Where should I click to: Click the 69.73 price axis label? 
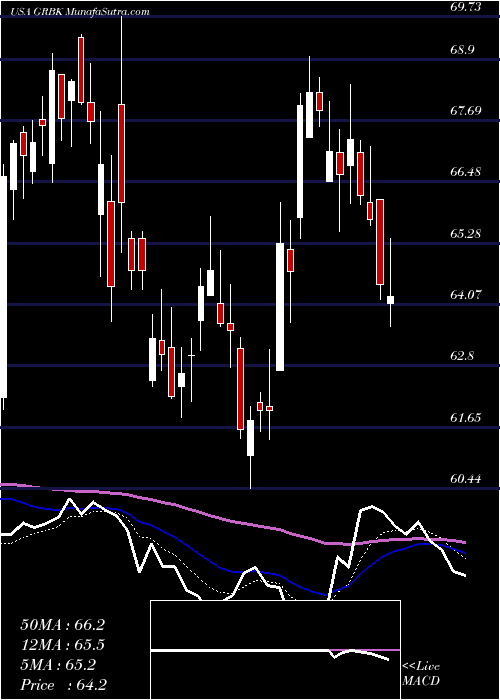[x=467, y=6]
